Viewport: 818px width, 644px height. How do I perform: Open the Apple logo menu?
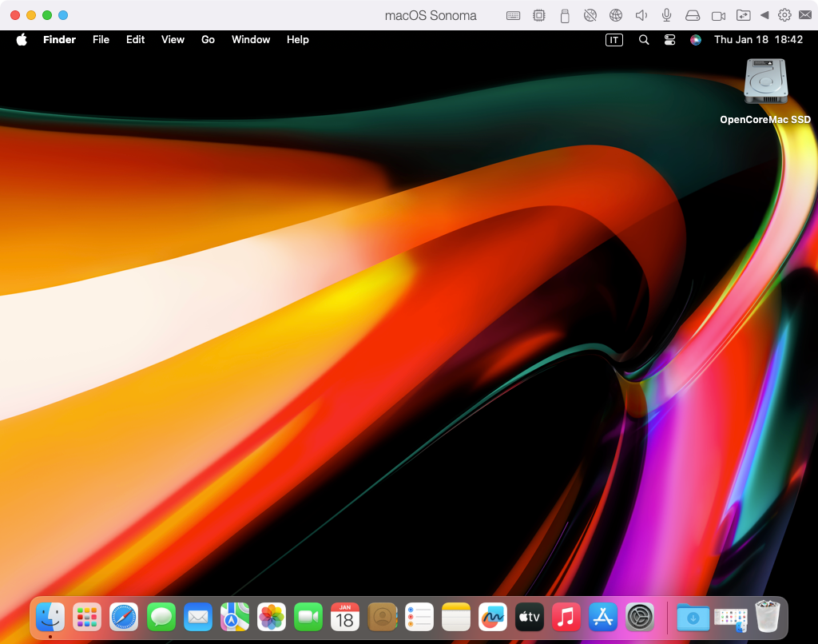(x=22, y=40)
